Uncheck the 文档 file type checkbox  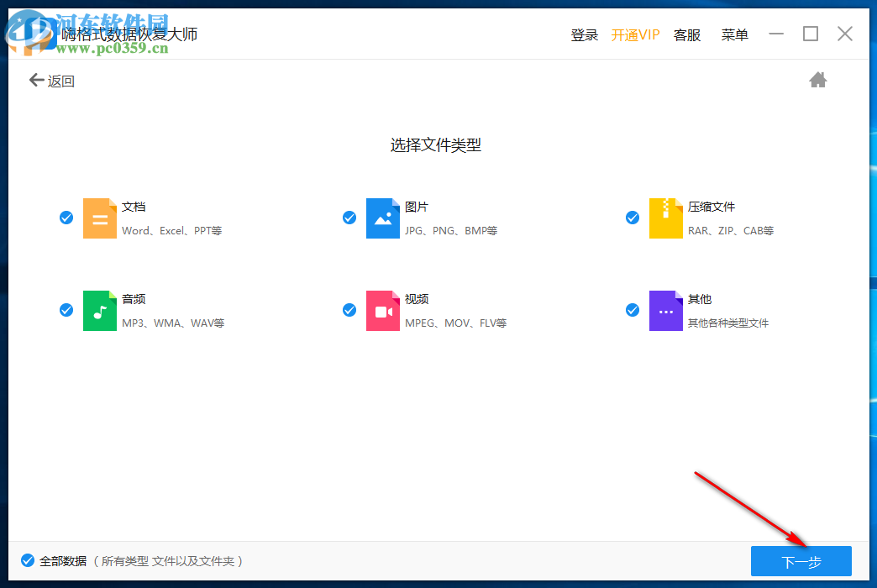click(x=66, y=217)
